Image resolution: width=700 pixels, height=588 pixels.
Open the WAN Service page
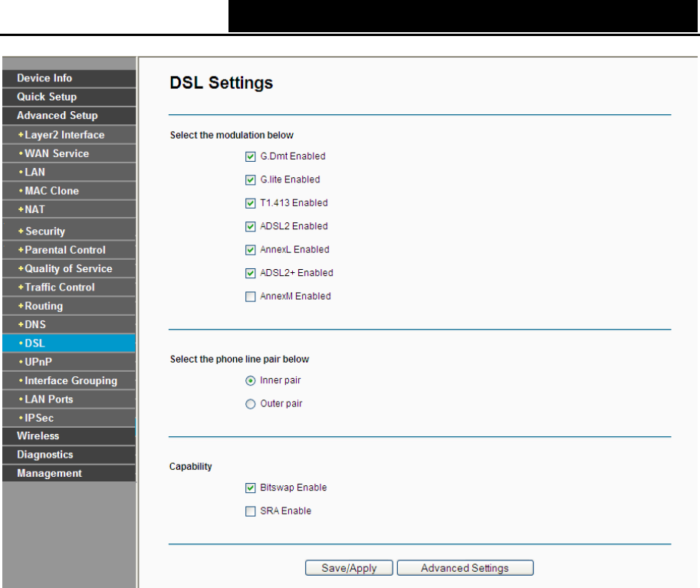(69, 153)
